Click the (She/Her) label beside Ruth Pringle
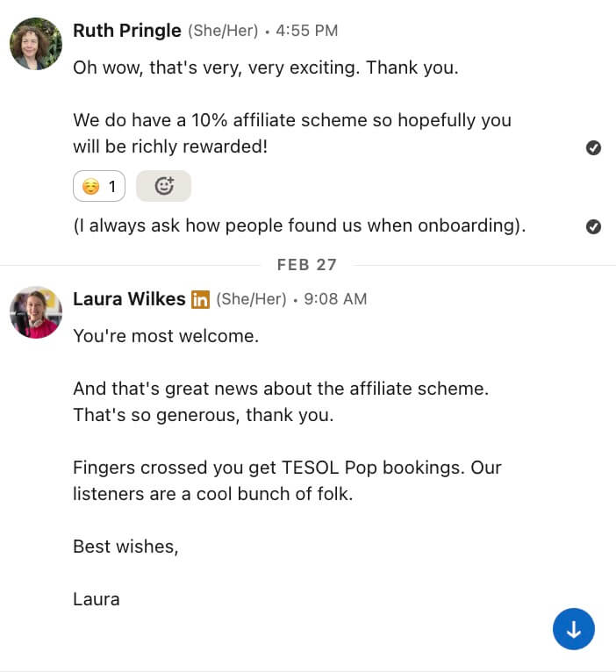The width and height of the screenshot is (616, 672). coord(223,31)
